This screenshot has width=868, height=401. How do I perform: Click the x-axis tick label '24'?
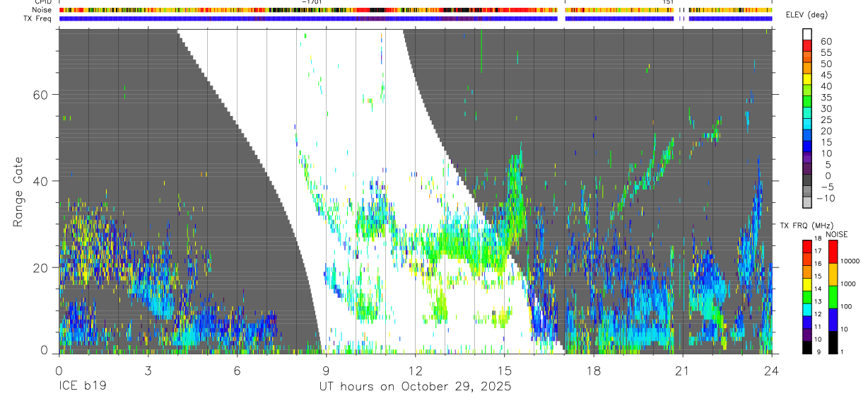772,371
